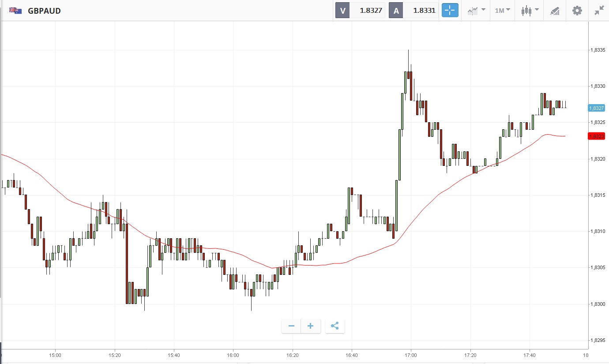
Task: Zoom out with the minus button
Action: [291, 326]
